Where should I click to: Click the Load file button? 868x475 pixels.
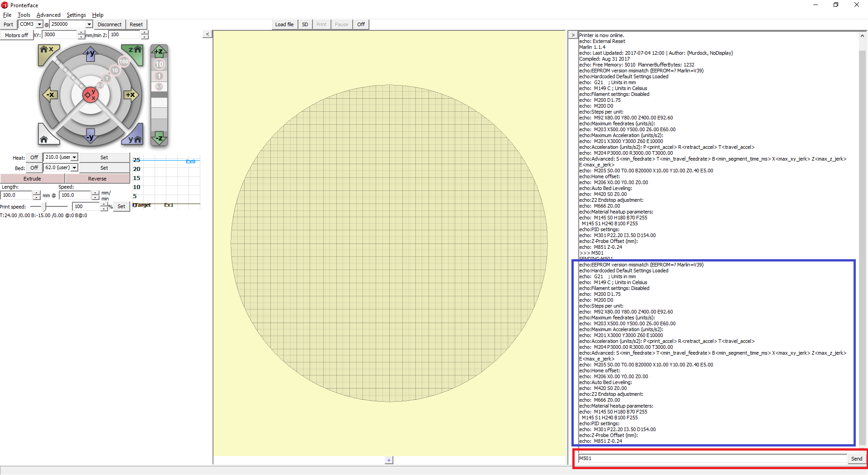coord(284,24)
